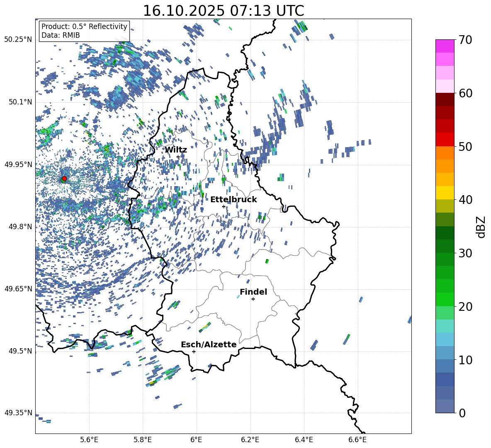Click the Wiltz station cross marker

pyautogui.click(x=178, y=157)
